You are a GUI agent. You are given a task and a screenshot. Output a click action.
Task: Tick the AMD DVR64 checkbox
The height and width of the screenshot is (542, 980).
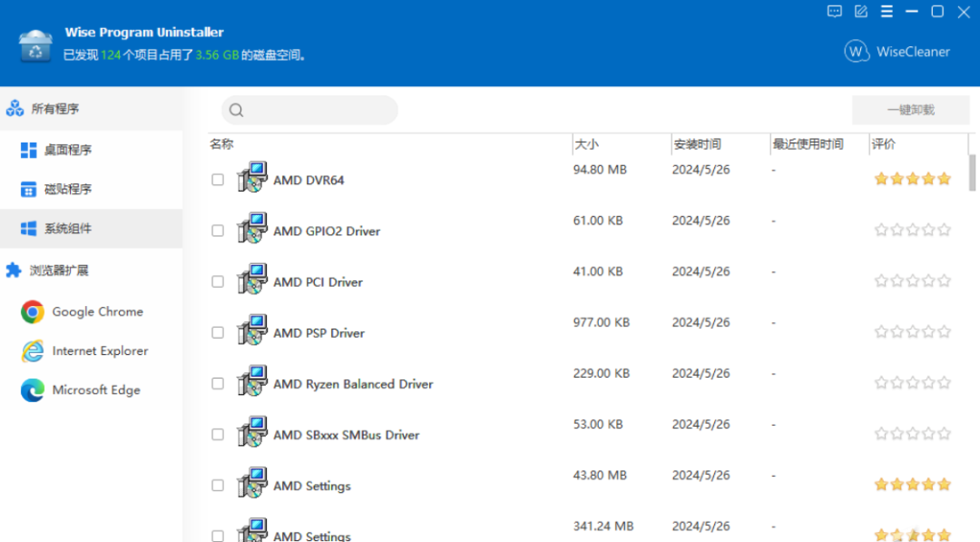pyautogui.click(x=218, y=180)
